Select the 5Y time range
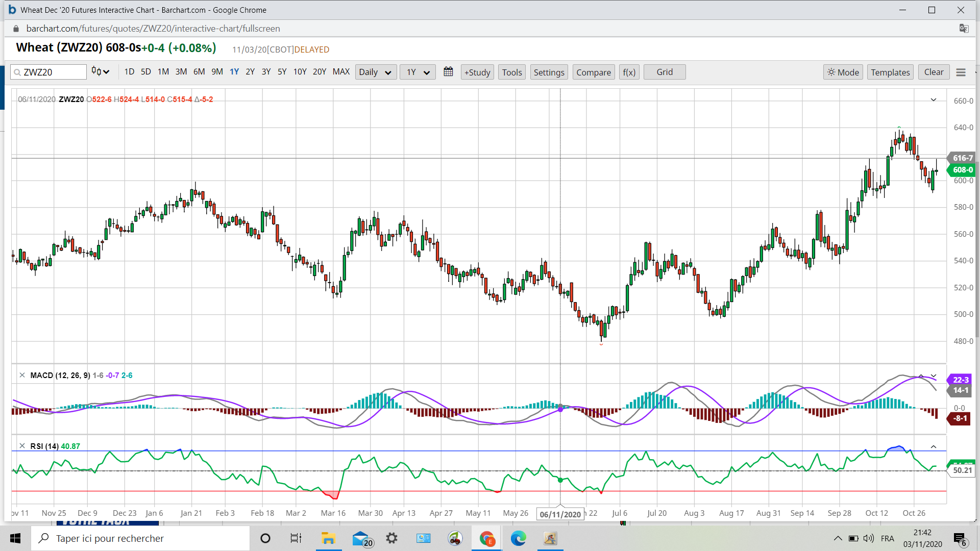This screenshot has width=980, height=551. (x=282, y=72)
